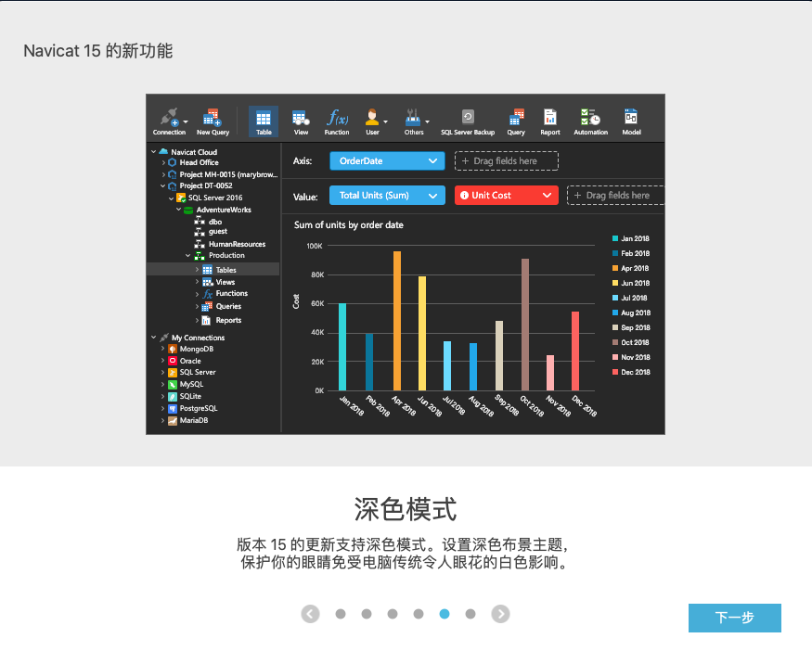812x651 pixels.
Task: Go to the next slide arrow
Action: 500,614
